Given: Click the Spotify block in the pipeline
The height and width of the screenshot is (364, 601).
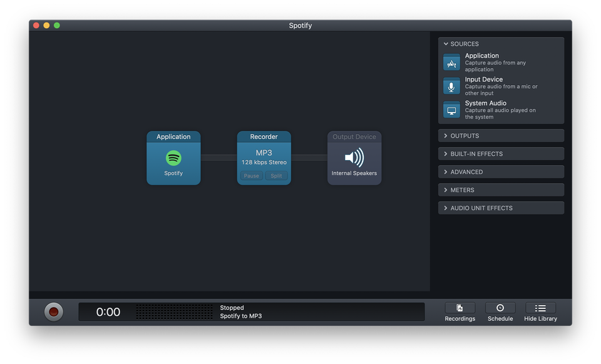Looking at the screenshot, I should [173, 158].
